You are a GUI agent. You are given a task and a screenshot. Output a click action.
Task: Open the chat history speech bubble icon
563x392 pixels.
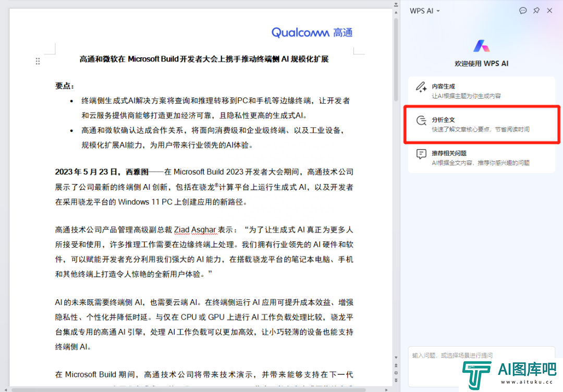[x=523, y=10]
